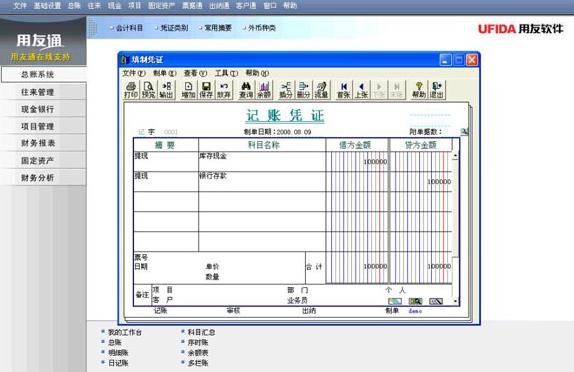Show account balance via 余额 icon
Screen dimensions: 574x372
(x=264, y=90)
